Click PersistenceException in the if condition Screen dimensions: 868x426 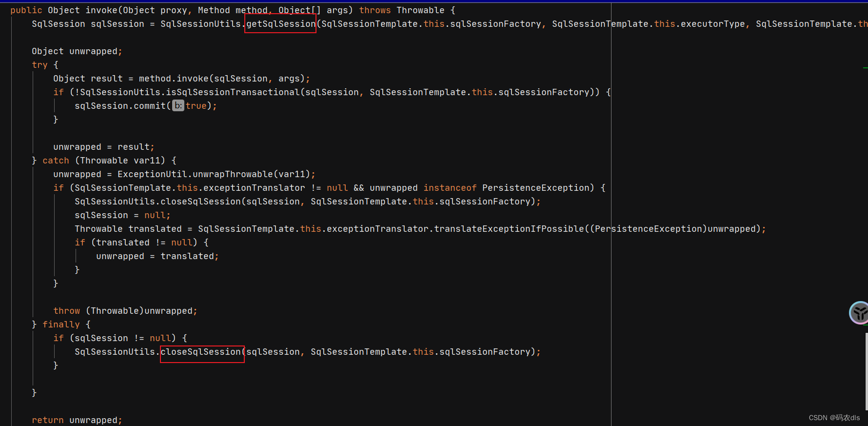pyautogui.click(x=536, y=188)
